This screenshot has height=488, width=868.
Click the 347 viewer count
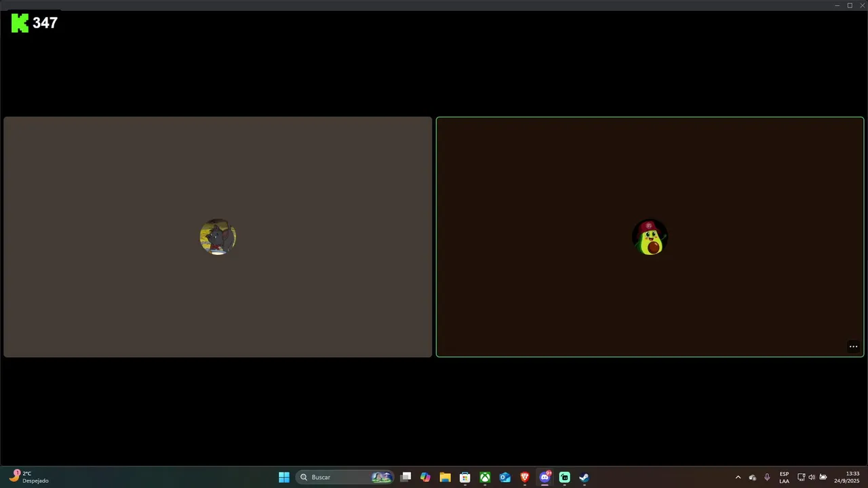45,23
